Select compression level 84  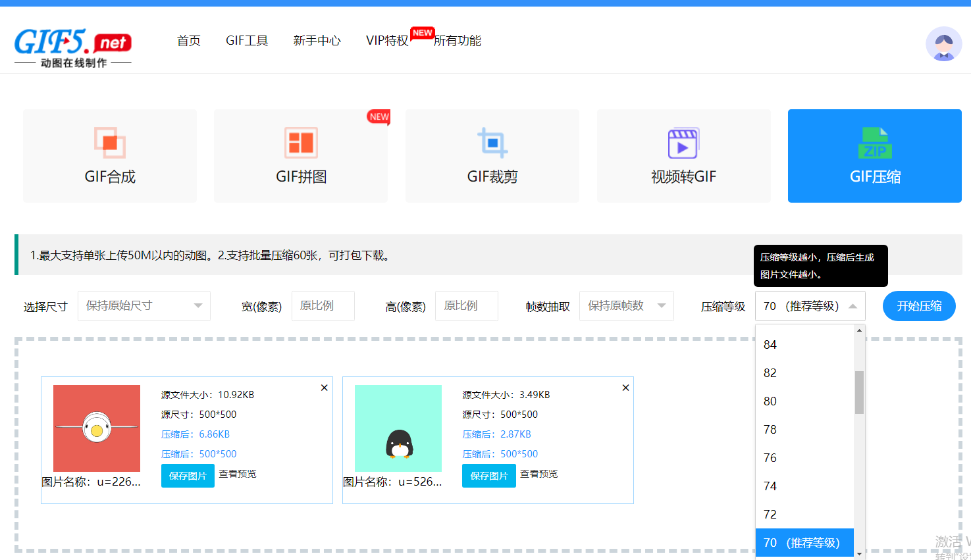[x=804, y=345]
